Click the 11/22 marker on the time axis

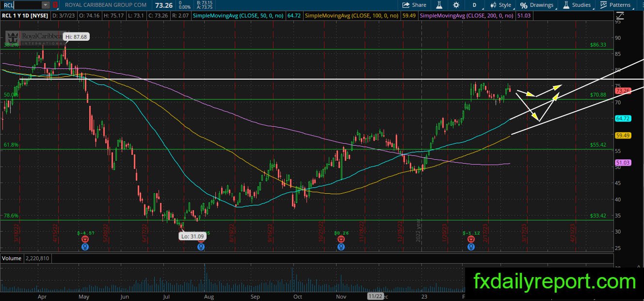[375, 296]
